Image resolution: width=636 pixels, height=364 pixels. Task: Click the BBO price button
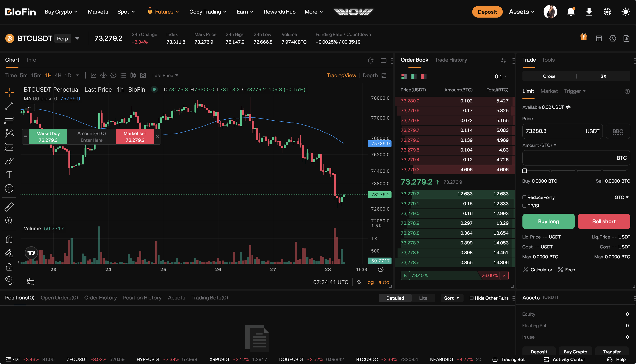(618, 131)
